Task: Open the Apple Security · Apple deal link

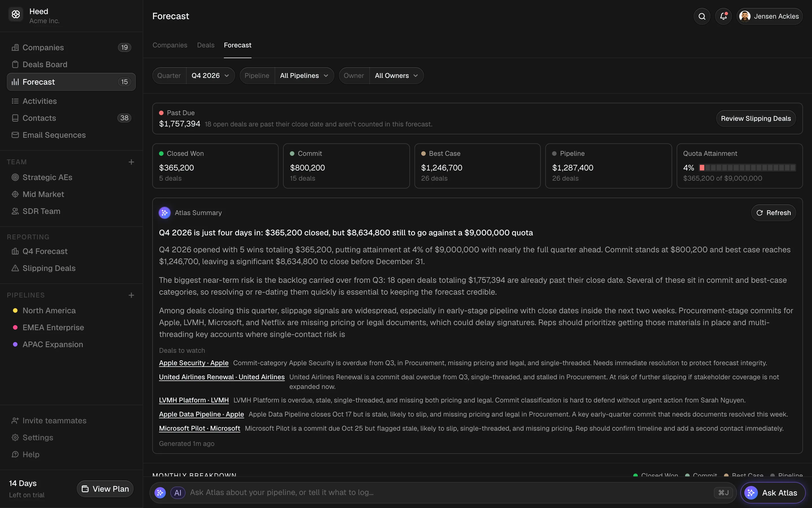Action: click(194, 363)
